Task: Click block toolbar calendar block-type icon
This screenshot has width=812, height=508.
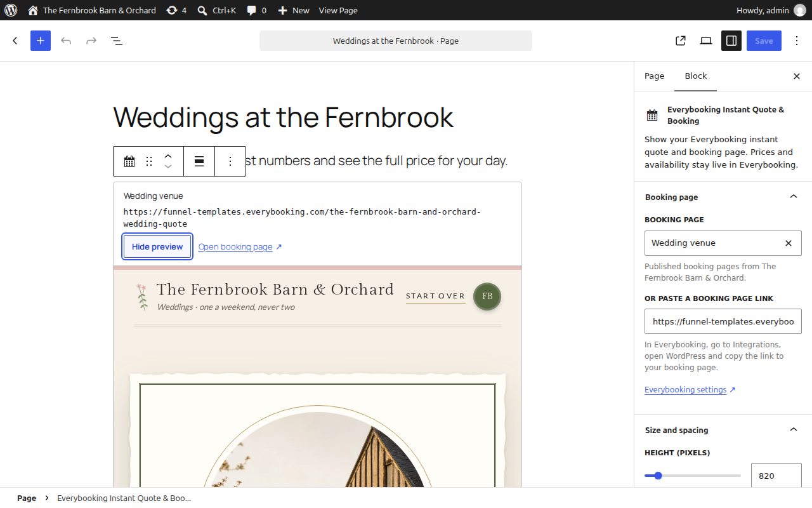Action: 129,161
